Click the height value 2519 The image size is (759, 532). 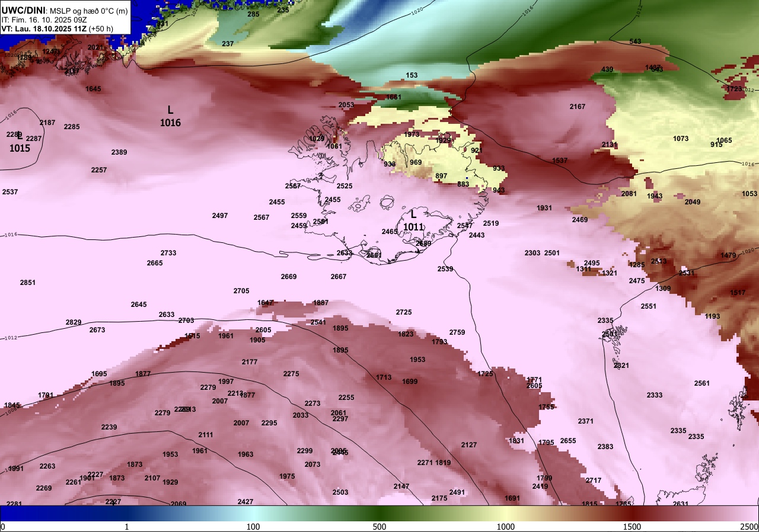[491, 223]
